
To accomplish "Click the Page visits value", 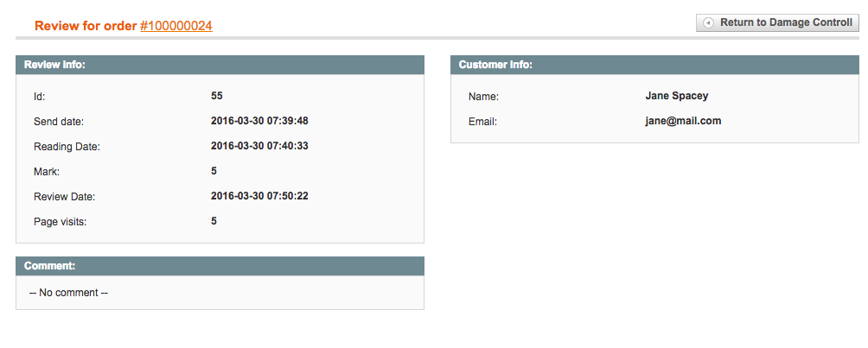I will pos(214,221).
